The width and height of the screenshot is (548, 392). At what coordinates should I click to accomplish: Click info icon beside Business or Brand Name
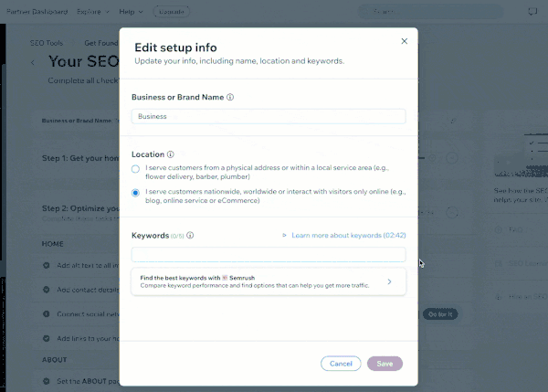230,97
